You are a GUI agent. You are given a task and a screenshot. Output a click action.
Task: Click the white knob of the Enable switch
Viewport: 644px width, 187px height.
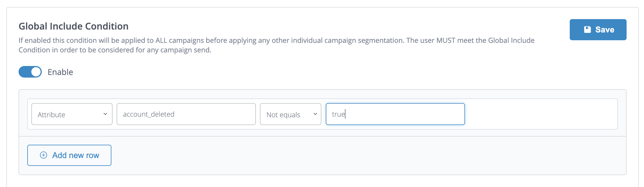pyautogui.click(x=36, y=72)
